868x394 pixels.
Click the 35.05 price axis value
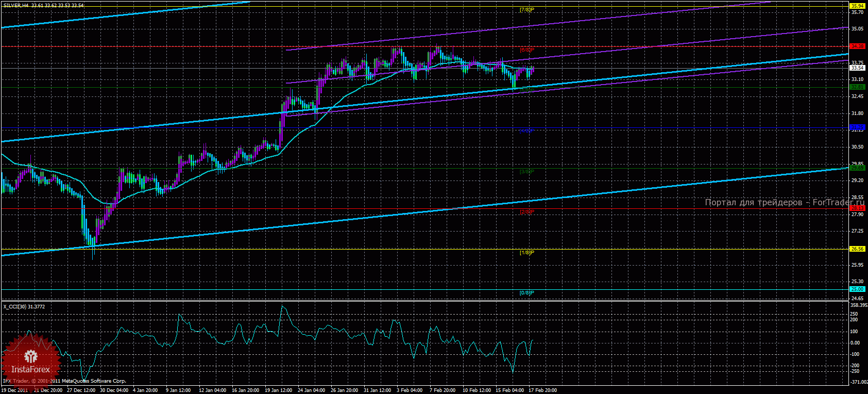[857, 29]
